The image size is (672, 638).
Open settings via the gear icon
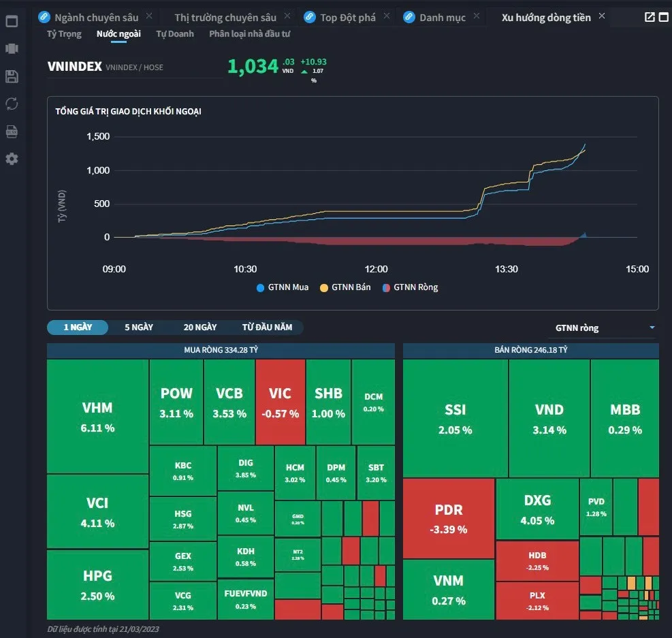(x=11, y=159)
